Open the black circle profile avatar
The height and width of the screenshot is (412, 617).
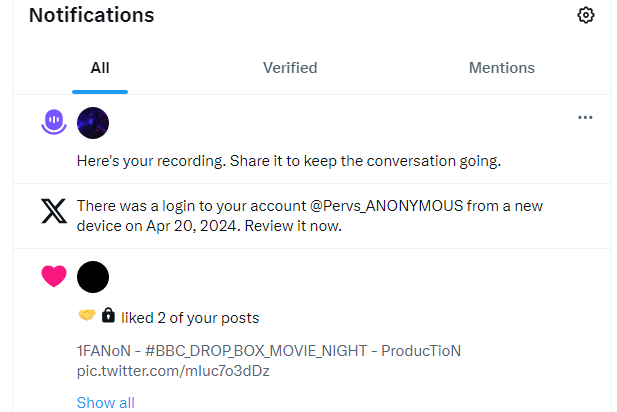coord(93,277)
